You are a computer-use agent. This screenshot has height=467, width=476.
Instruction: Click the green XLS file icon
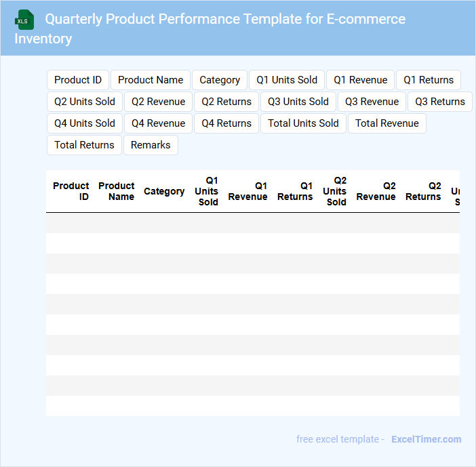24,20
